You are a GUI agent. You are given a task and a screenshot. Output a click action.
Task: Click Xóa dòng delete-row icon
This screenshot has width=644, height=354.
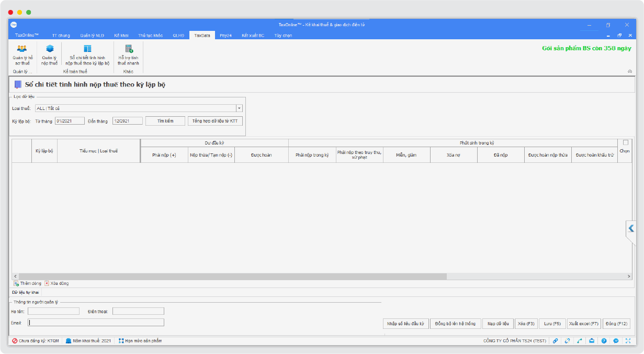pos(47,283)
